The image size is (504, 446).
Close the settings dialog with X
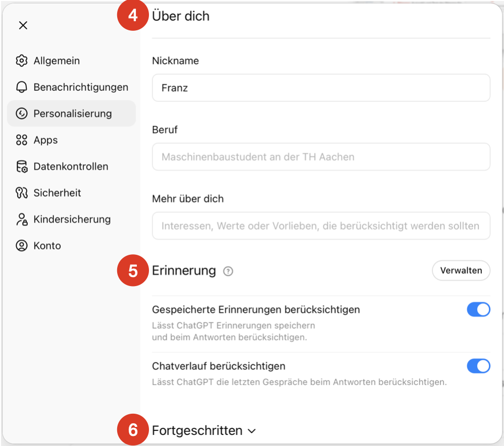click(23, 26)
